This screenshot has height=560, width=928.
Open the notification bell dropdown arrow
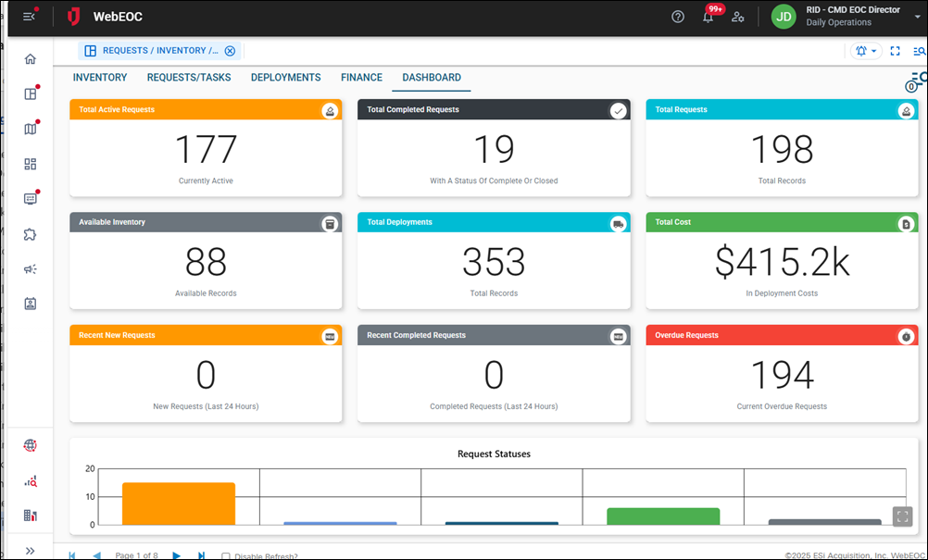[875, 51]
